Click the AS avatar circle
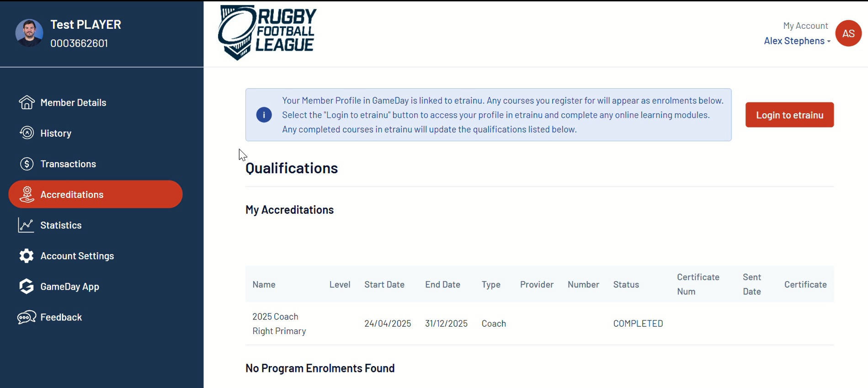Viewport: 868px width, 388px height. click(x=848, y=33)
